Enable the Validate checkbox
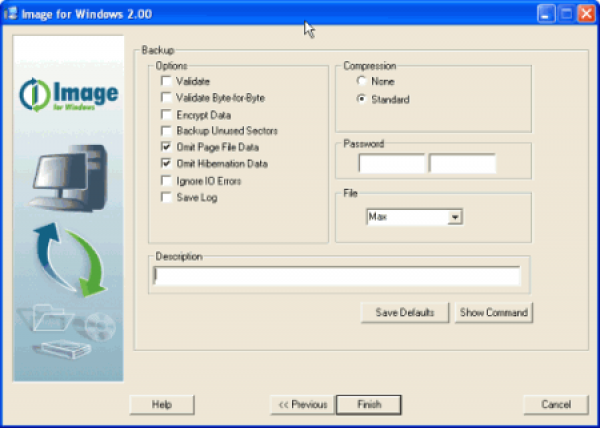 coord(166,81)
